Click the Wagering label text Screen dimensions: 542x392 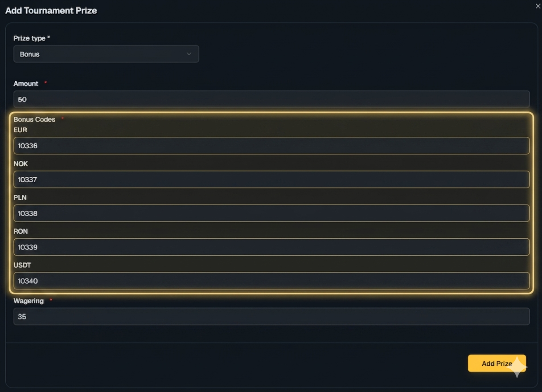tap(29, 301)
